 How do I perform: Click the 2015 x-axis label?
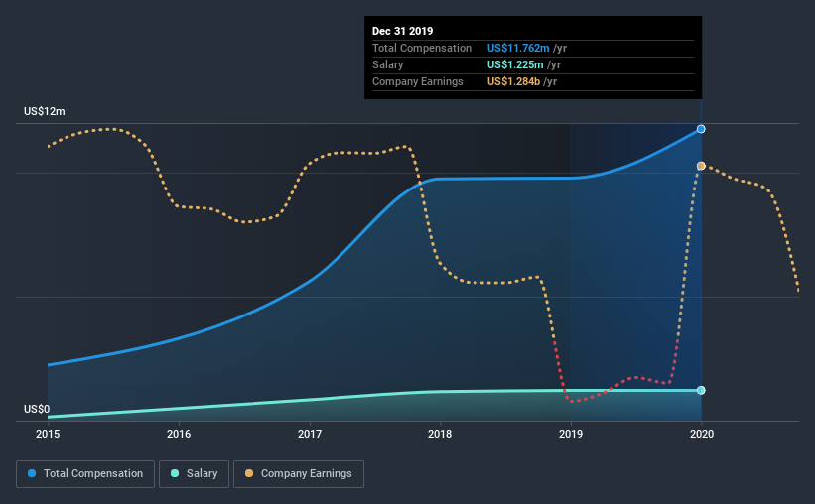pos(48,434)
